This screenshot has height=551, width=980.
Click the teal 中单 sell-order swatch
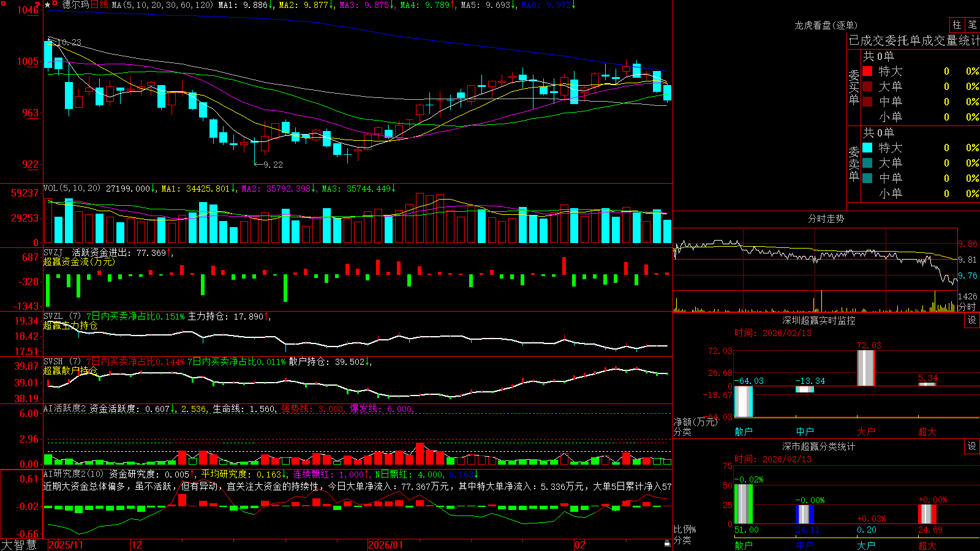coord(867,178)
